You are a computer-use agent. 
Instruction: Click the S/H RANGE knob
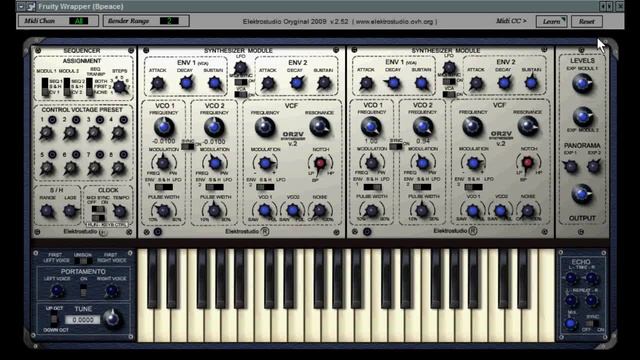[47, 211]
